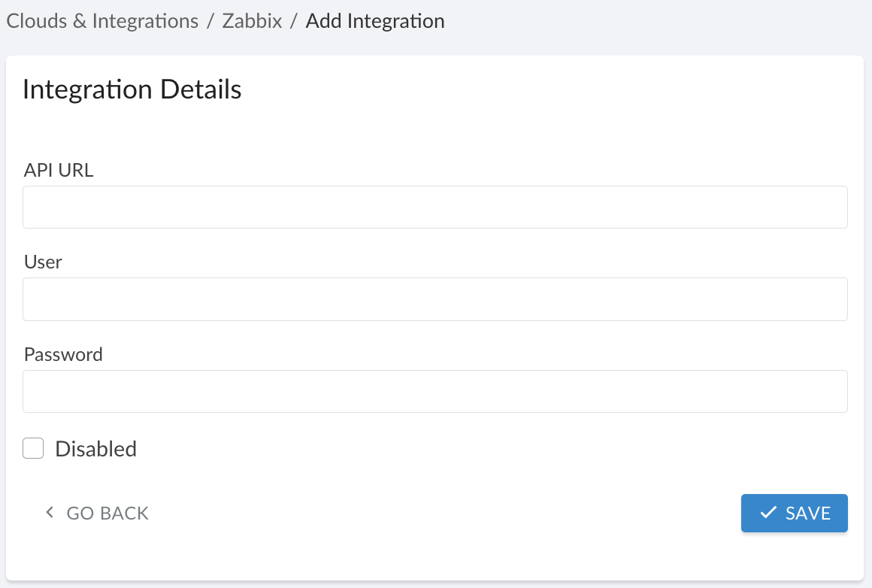Image resolution: width=872 pixels, height=588 pixels.
Task: Open the Clouds & Integrations breadcrumb link
Action: [102, 20]
